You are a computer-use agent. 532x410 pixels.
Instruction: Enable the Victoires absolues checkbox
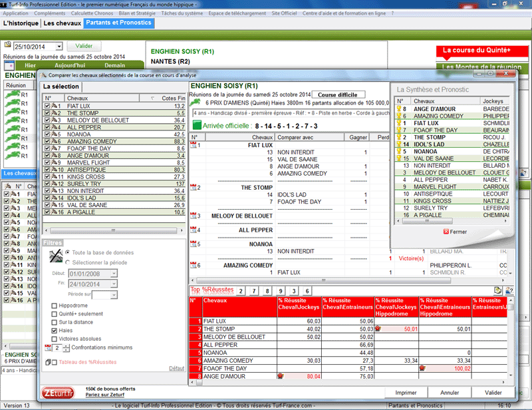point(54,339)
